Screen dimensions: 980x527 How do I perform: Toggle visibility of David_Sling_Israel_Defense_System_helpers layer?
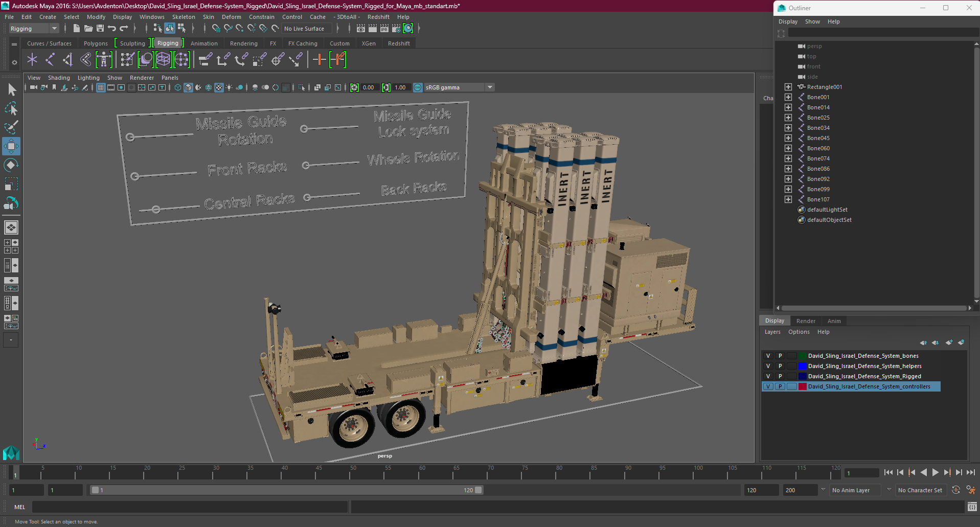[768, 366]
